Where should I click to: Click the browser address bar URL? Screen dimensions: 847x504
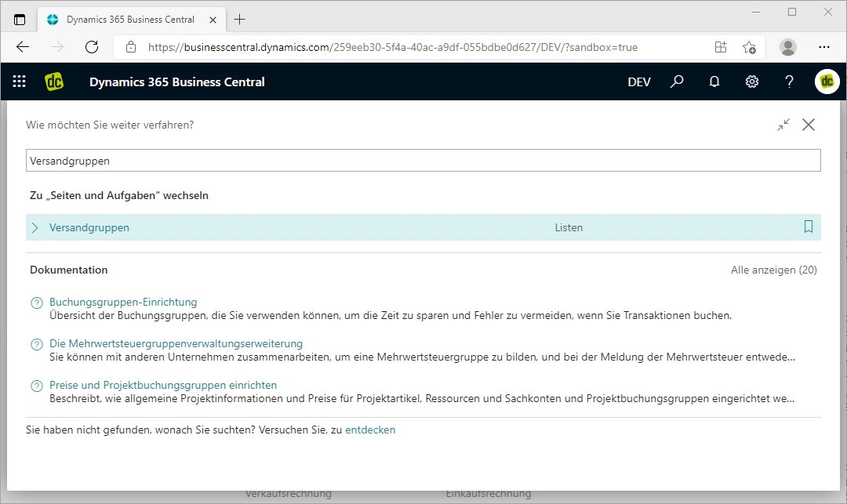point(393,48)
